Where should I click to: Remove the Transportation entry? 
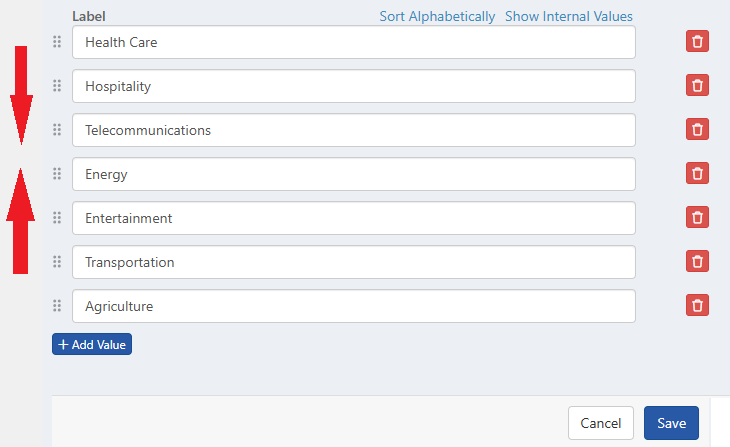(697, 262)
